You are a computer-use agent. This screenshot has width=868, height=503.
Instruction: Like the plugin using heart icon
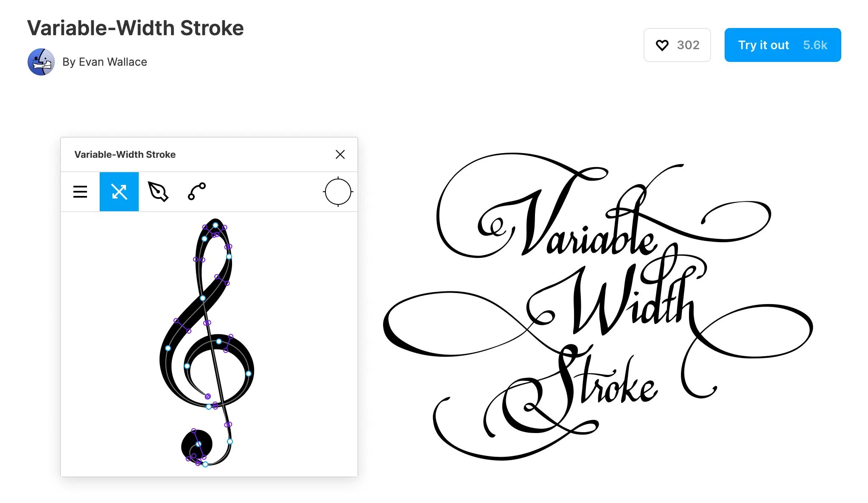(x=662, y=45)
